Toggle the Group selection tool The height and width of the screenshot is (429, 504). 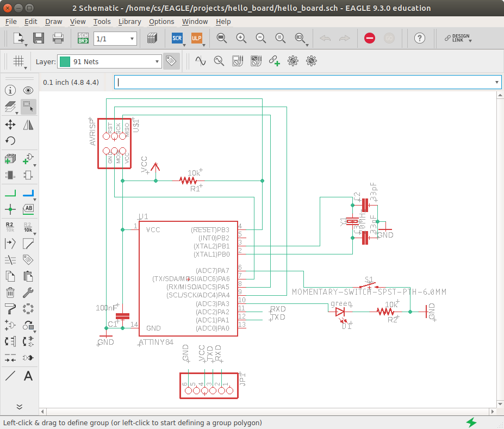pos(28,107)
